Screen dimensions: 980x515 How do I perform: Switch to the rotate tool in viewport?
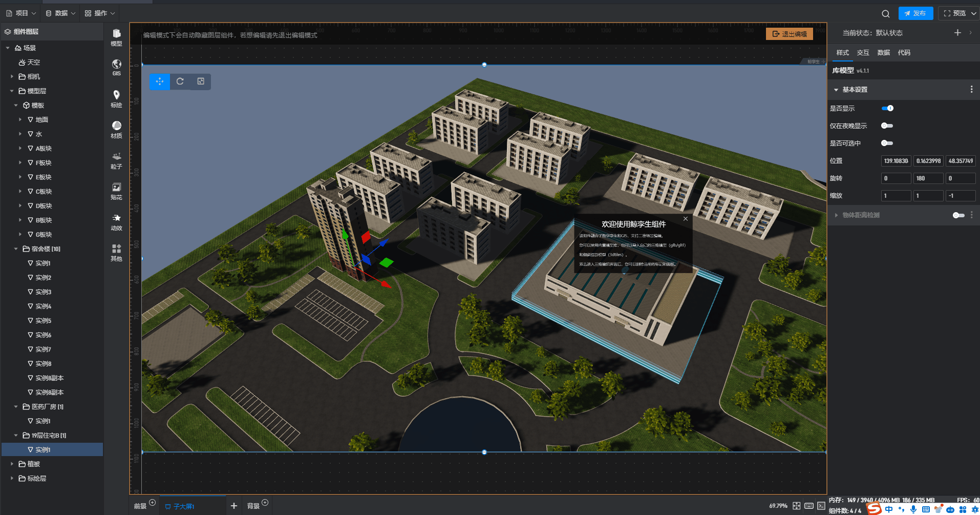[x=180, y=81]
